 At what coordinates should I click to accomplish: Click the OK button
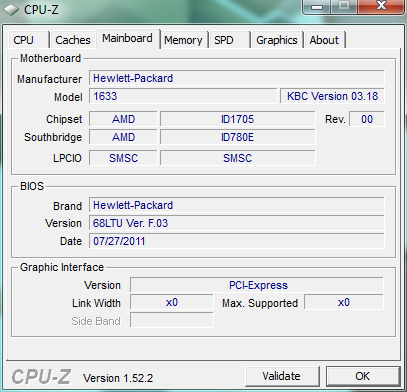coord(363,376)
